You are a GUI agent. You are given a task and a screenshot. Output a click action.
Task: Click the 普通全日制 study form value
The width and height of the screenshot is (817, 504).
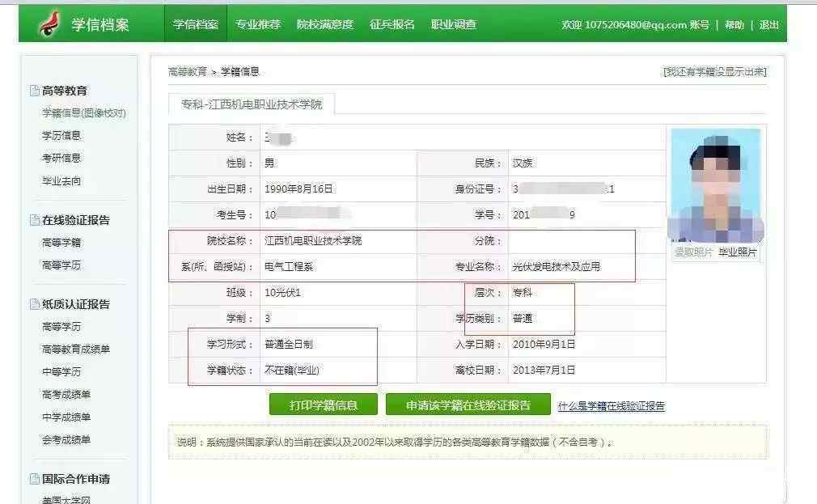[x=289, y=344]
